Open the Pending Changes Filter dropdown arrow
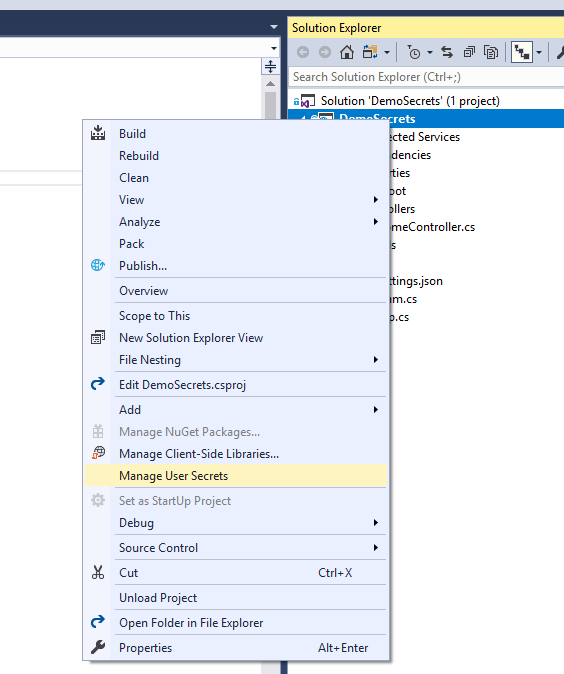This screenshot has height=674, width=564. (x=430, y=53)
